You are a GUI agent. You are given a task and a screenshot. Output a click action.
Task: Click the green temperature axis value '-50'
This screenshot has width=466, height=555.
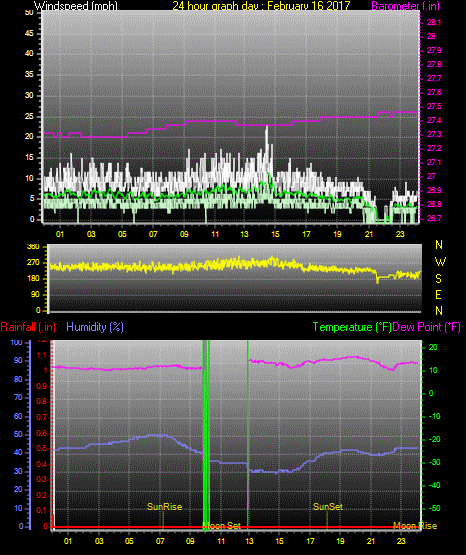pyautogui.click(x=435, y=508)
